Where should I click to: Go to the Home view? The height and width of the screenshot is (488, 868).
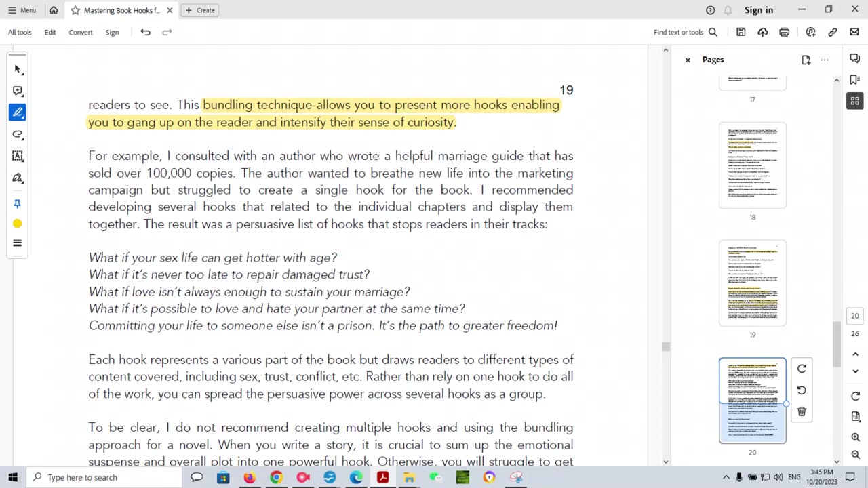[x=54, y=10]
